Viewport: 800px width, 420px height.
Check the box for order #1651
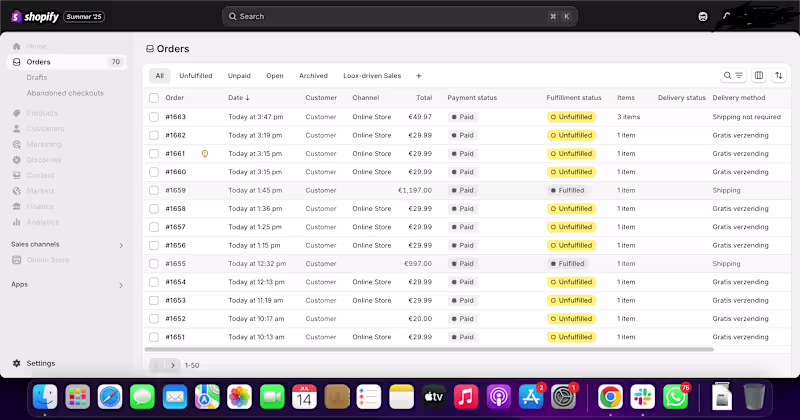(x=154, y=337)
